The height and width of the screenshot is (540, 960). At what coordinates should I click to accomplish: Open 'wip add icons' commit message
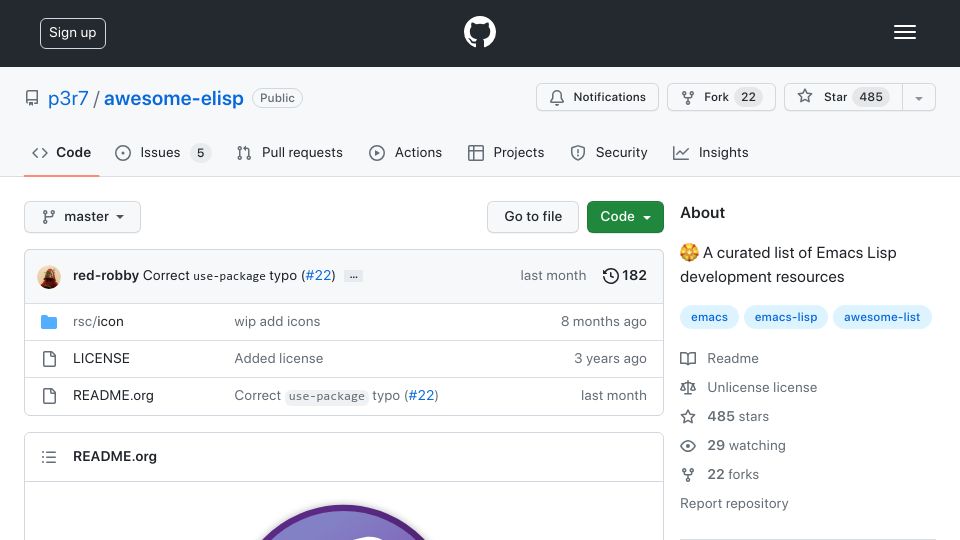click(x=277, y=321)
